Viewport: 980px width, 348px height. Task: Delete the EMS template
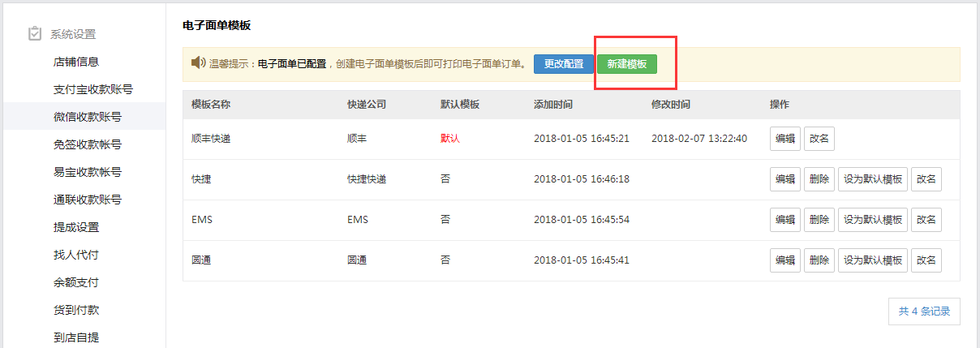click(819, 220)
